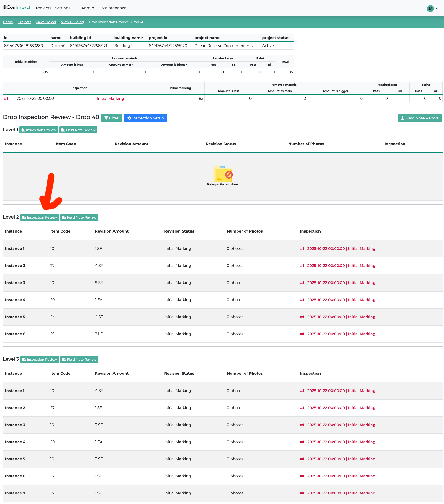Image resolution: width=444 pixels, height=504 pixels.
Task: Open Level 1 Inspection Review
Action: [39, 130]
